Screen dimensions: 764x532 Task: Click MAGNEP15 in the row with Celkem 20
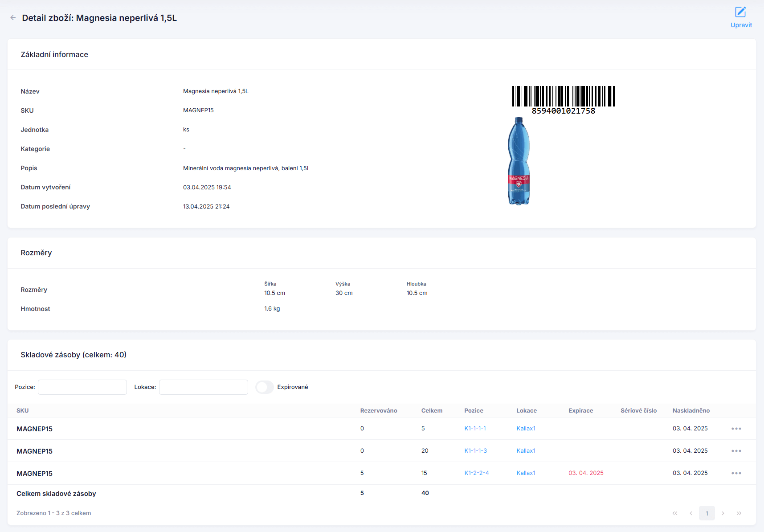(x=34, y=451)
